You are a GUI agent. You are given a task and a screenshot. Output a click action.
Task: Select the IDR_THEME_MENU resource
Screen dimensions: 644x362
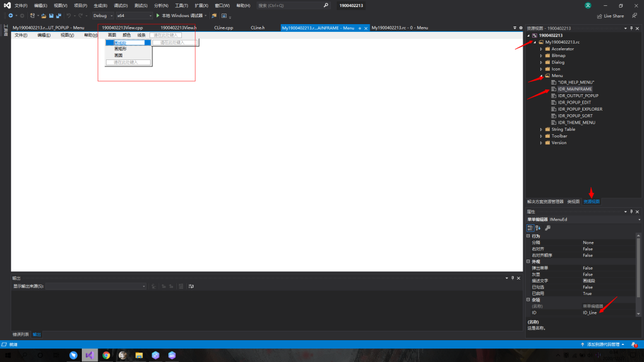(576, 122)
